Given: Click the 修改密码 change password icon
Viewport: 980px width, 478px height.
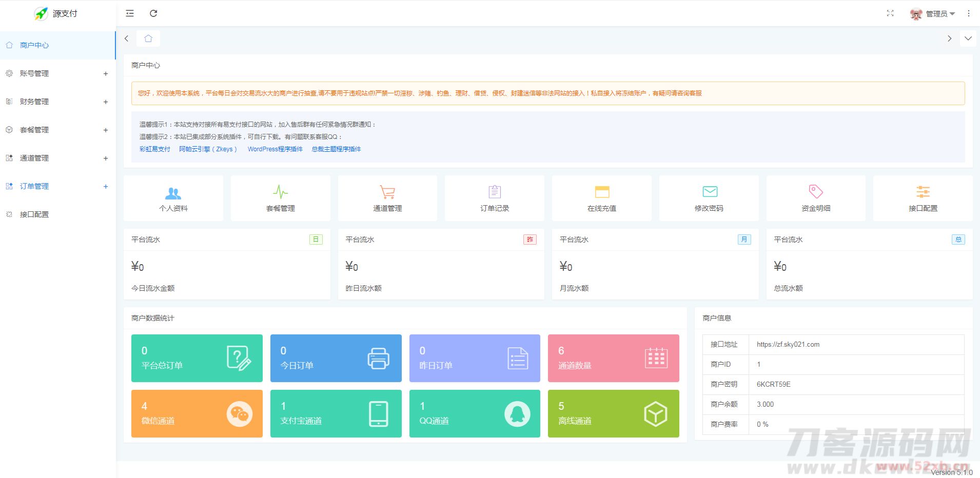Looking at the screenshot, I should pyautogui.click(x=708, y=198).
